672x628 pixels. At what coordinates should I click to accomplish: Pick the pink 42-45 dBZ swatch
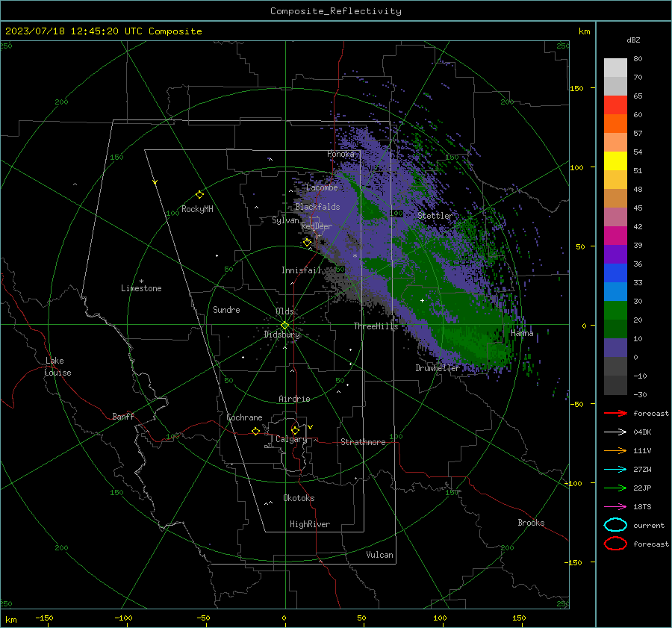pyautogui.click(x=615, y=217)
